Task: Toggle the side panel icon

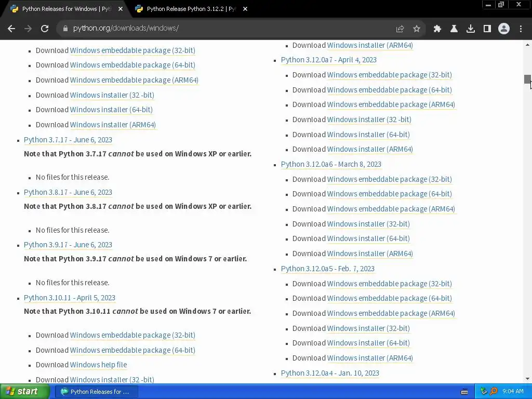Action: (487, 29)
